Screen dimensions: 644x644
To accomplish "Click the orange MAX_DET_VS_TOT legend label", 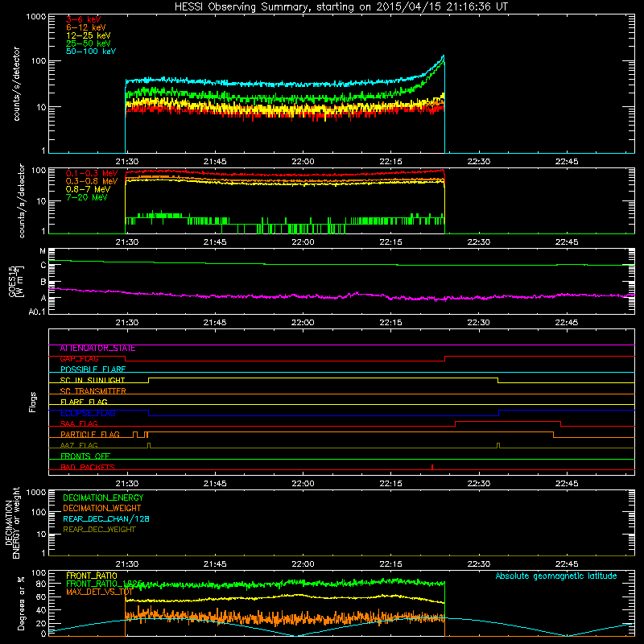I will (99, 592).
